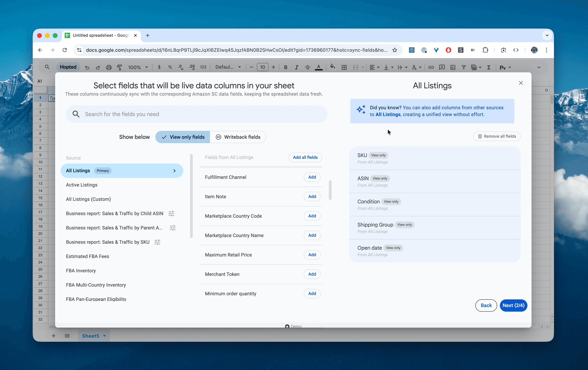588x370 pixels.
Task: Click the field search input
Action: 197,114
